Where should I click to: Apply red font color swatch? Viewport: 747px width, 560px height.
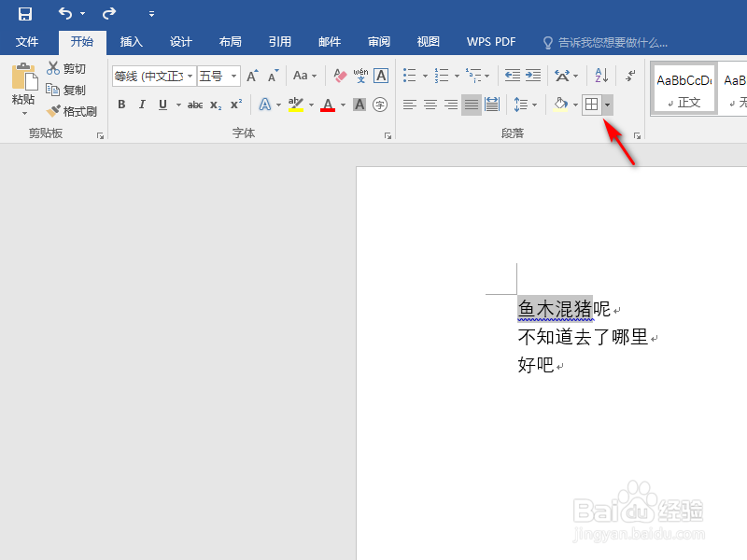pos(326,104)
